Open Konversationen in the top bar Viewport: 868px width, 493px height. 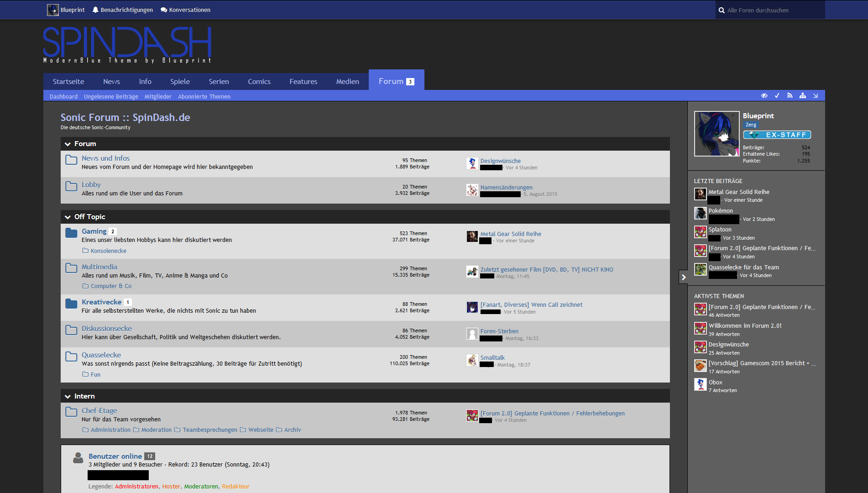coord(185,10)
